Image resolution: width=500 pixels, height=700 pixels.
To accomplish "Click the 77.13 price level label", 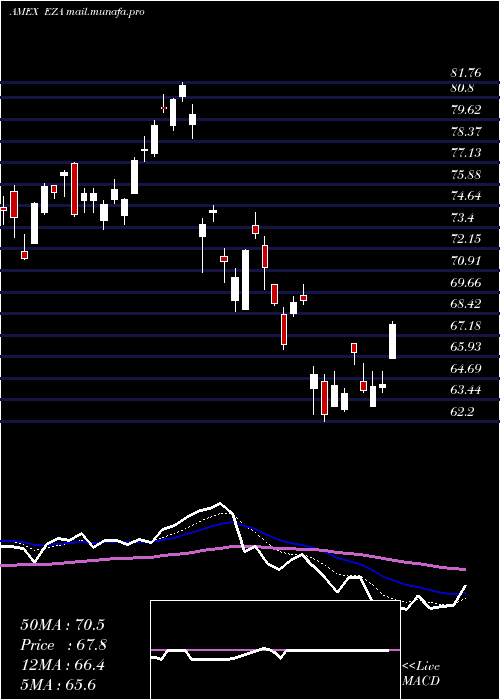I will (466, 153).
